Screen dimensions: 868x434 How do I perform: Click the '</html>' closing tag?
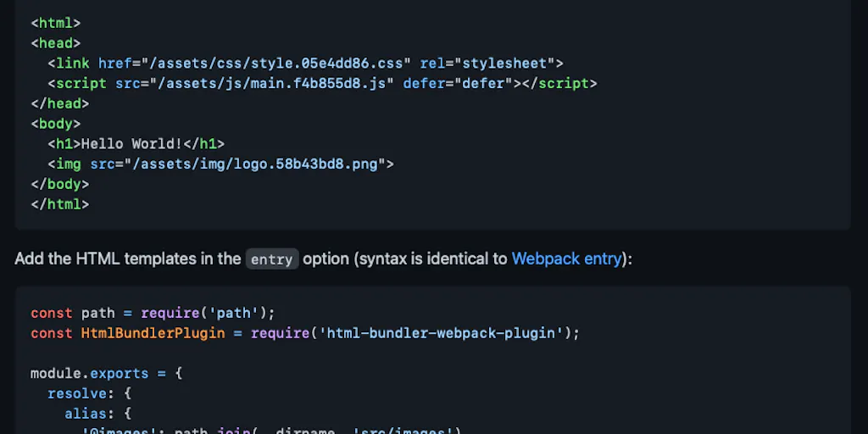pos(60,204)
